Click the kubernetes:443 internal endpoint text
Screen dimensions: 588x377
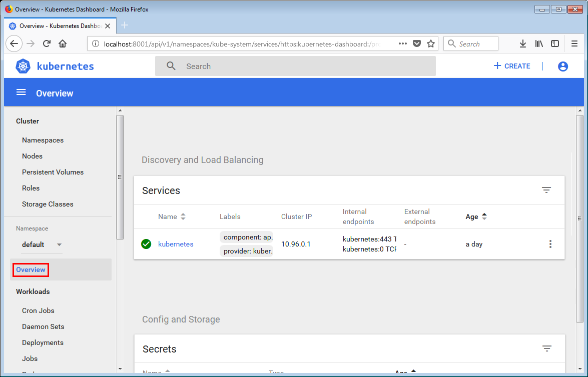[x=369, y=239]
